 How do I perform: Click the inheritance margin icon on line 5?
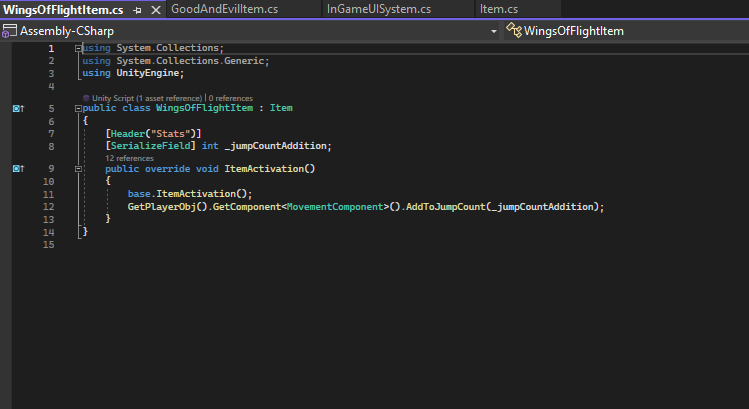18,108
